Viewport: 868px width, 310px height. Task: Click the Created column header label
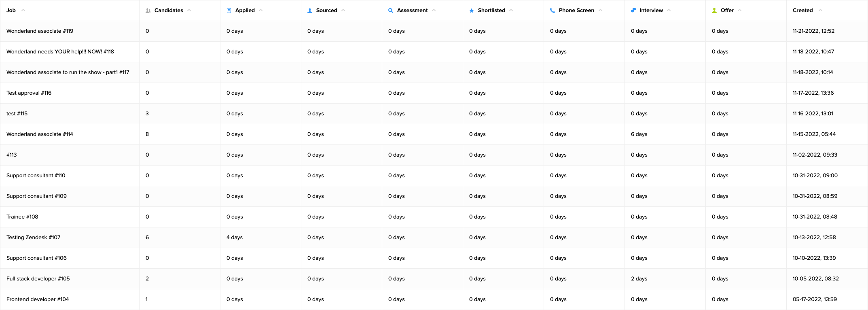coord(802,11)
